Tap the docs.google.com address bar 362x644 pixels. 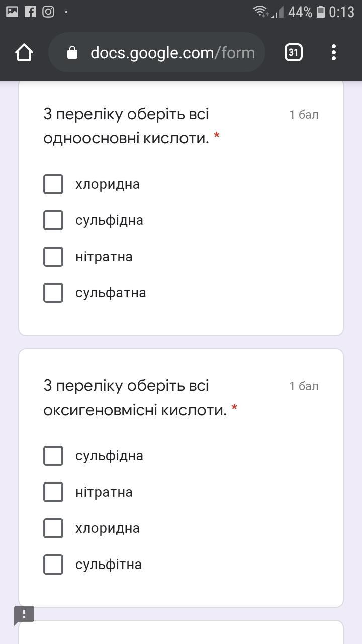coord(171,53)
